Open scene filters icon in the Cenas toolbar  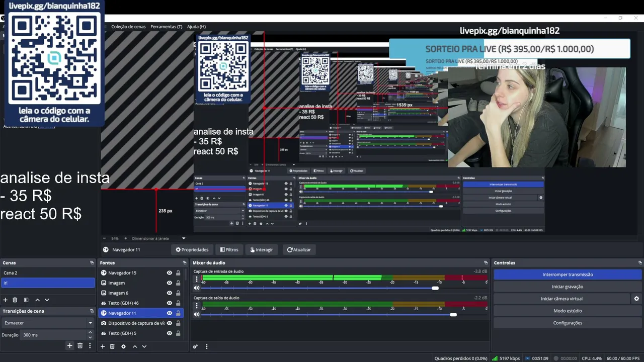pos(26,300)
